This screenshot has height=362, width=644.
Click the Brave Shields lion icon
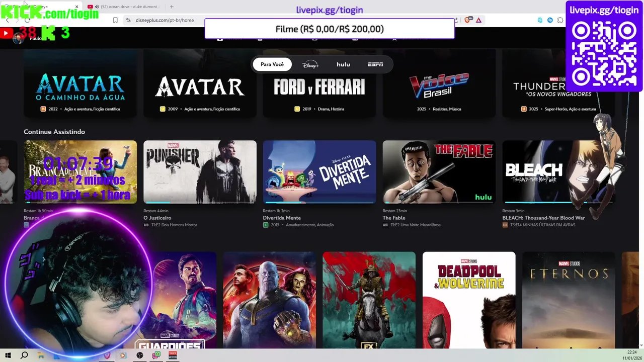(x=468, y=20)
